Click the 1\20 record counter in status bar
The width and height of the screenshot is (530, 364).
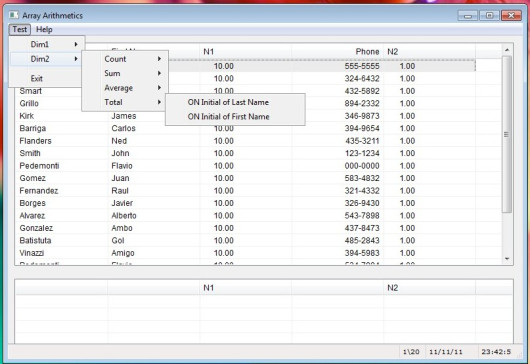[x=411, y=352]
